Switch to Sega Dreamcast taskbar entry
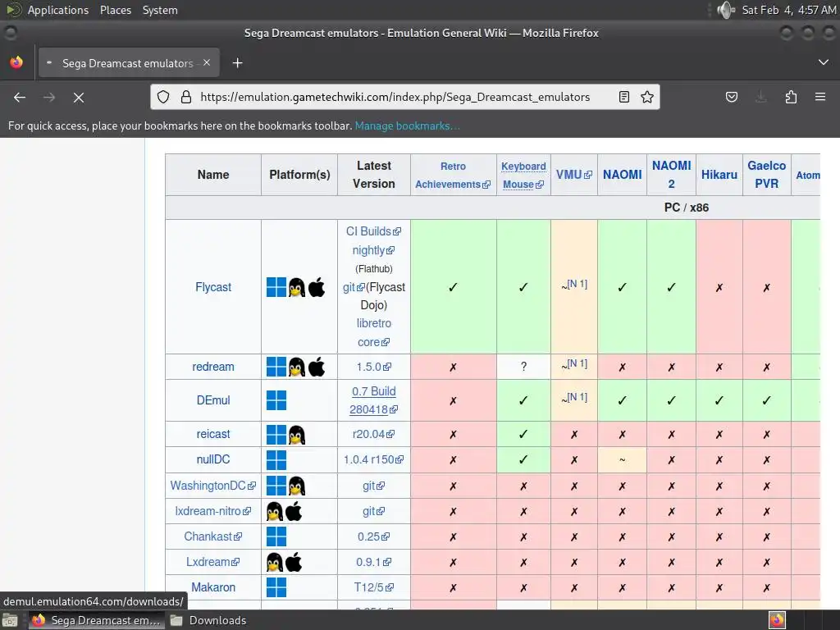 97,620
